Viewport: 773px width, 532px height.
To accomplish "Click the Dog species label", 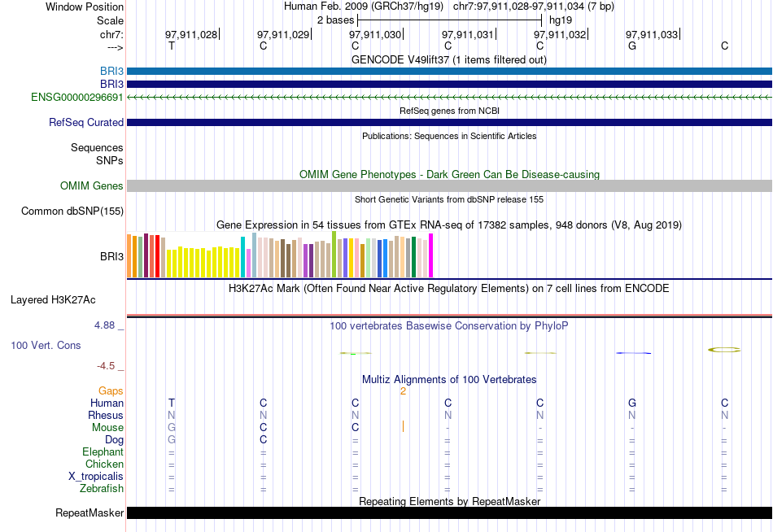I will click(x=114, y=440).
